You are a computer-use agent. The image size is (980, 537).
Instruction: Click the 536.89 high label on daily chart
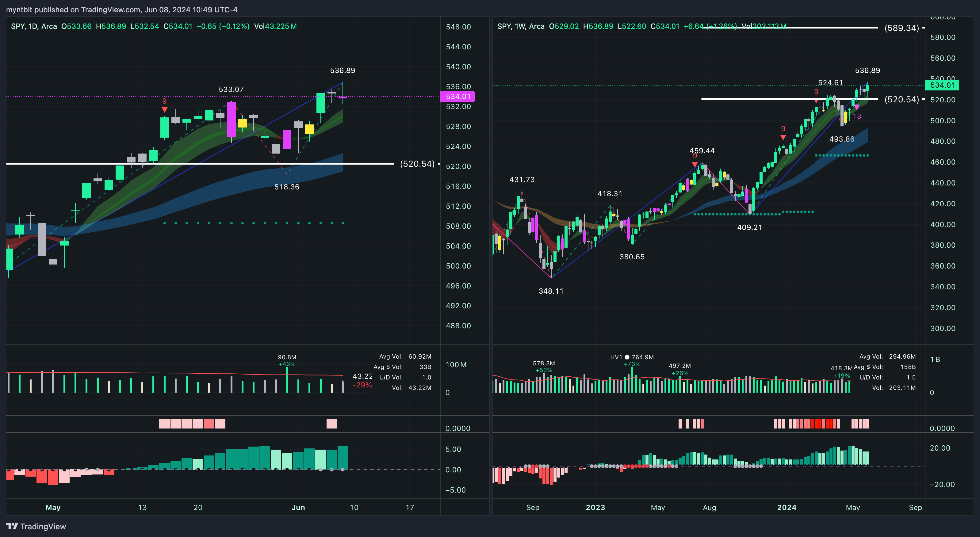[x=343, y=70]
